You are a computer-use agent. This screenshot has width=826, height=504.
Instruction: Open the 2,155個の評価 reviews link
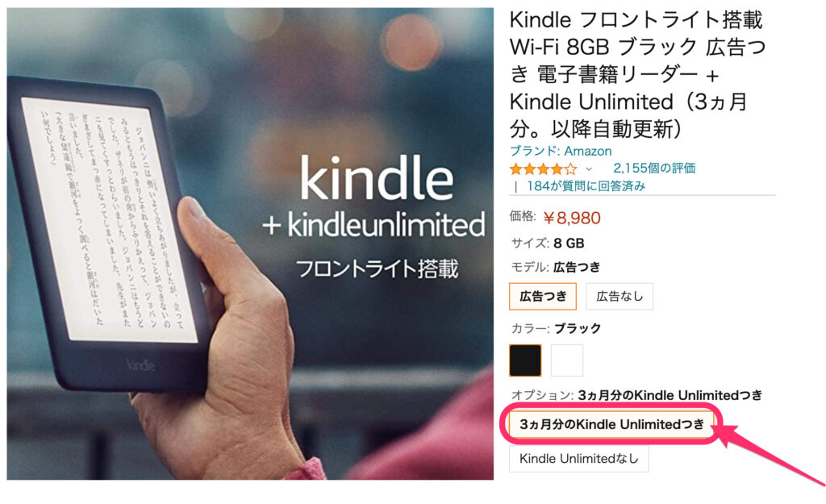pos(654,168)
